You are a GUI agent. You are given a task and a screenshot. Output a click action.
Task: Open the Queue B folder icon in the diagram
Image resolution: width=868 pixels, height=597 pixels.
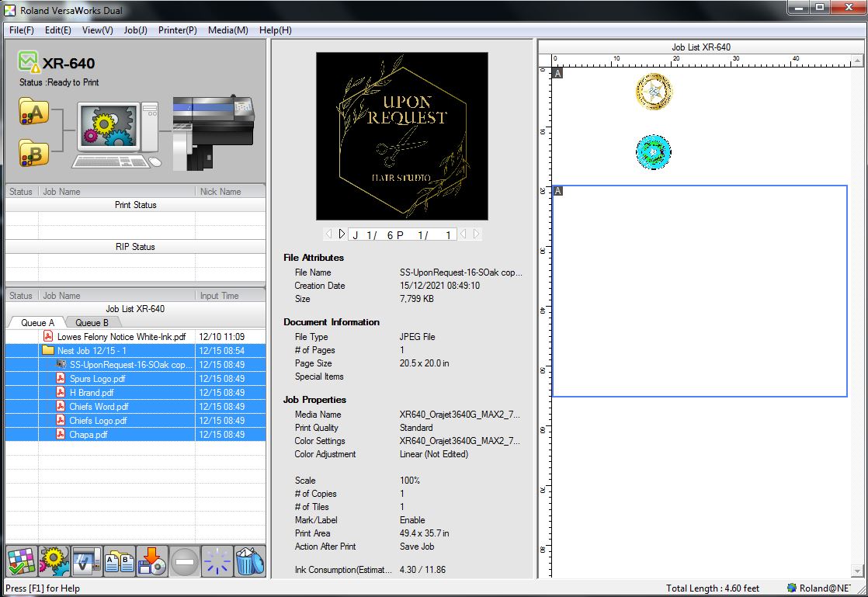pos(33,153)
